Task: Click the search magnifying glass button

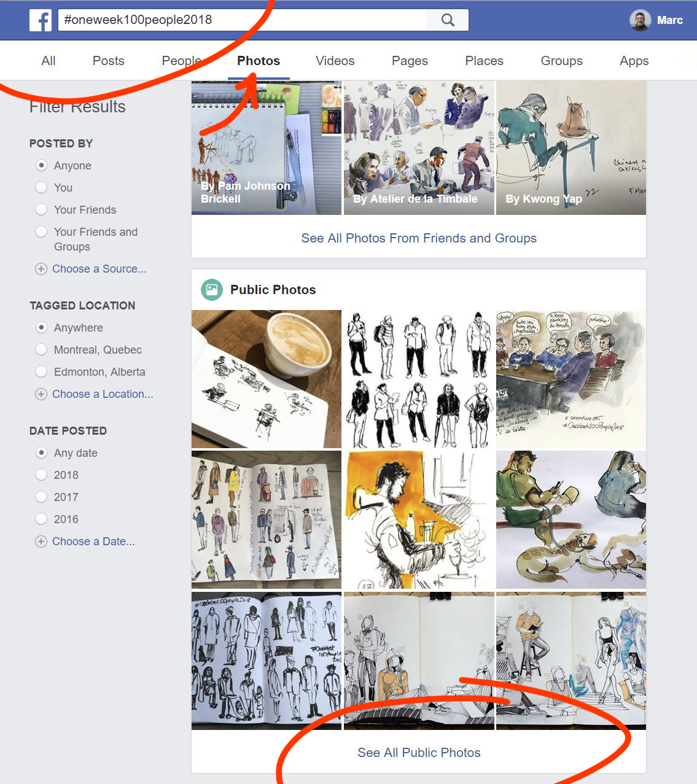Action: click(448, 20)
